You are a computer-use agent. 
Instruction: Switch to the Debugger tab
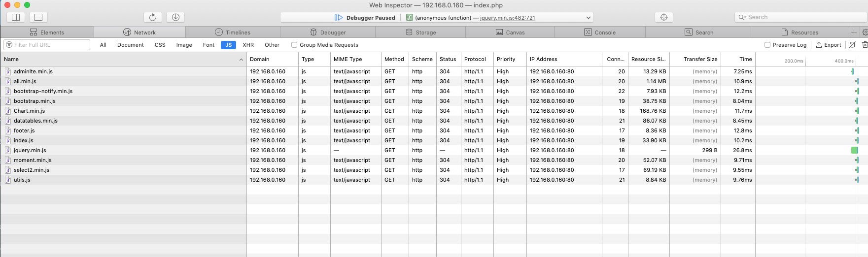pyautogui.click(x=328, y=32)
